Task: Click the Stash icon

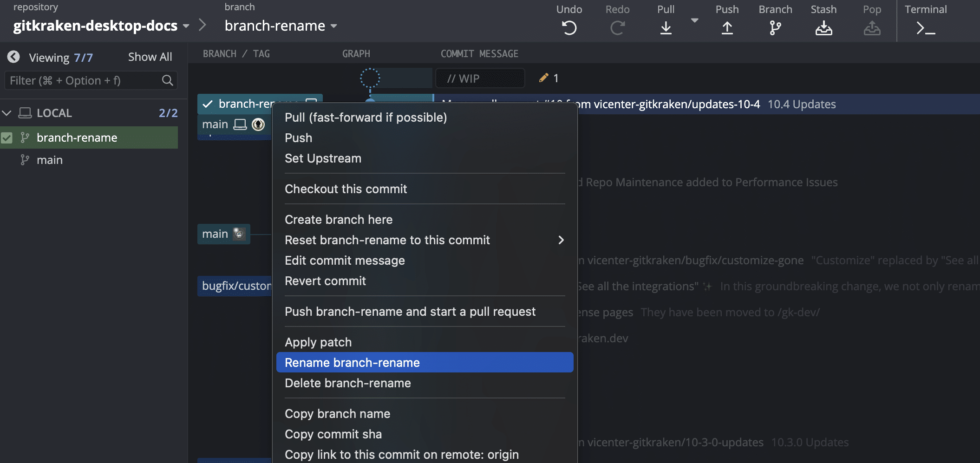Action: (824, 27)
